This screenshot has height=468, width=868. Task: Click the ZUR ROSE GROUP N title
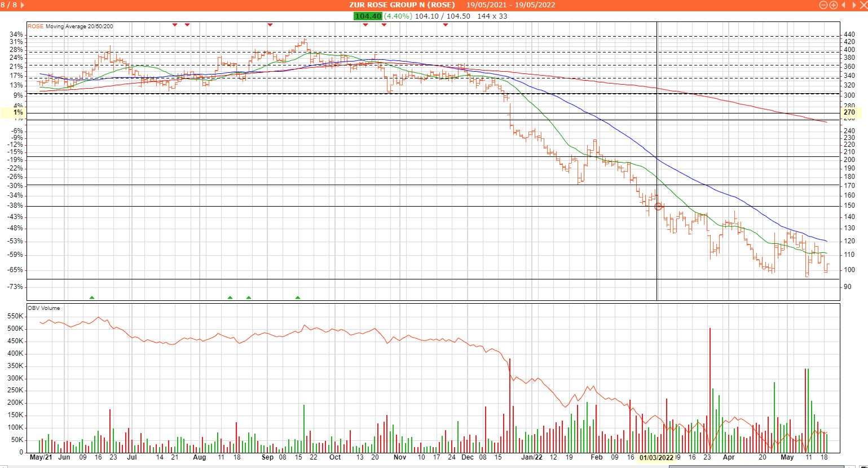coord(402,5)
